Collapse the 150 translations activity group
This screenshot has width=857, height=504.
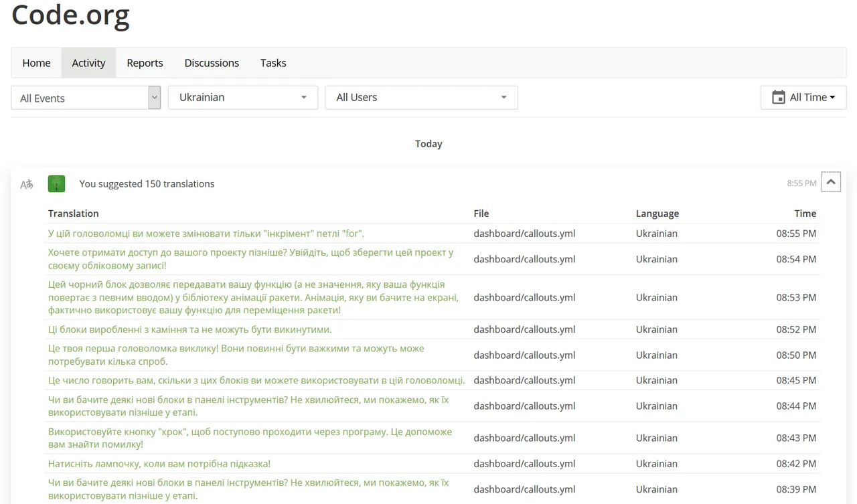click(831, 182)
